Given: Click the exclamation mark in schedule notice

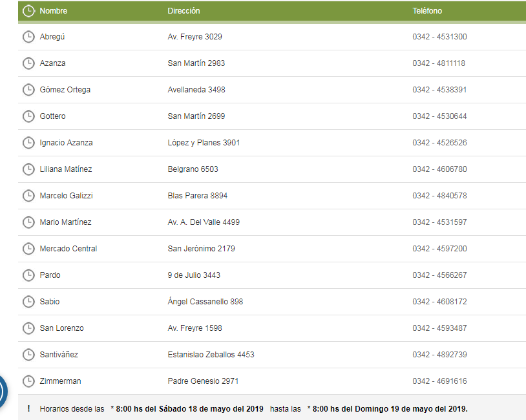Looking at the screenshot, I should 28,409.
